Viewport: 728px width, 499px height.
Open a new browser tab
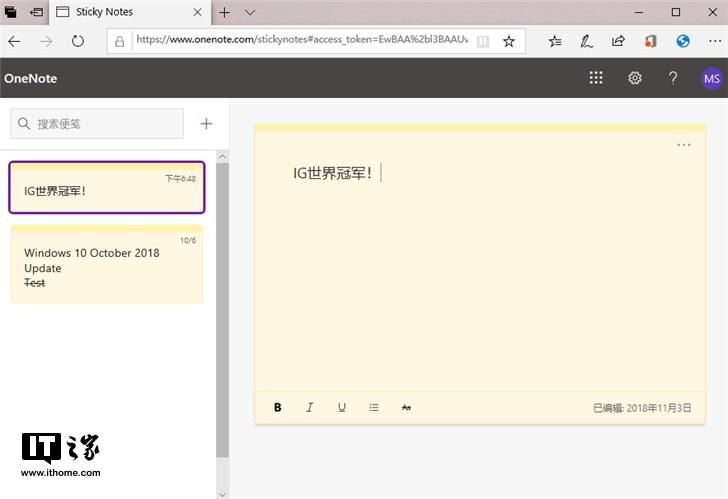point(224,13)
